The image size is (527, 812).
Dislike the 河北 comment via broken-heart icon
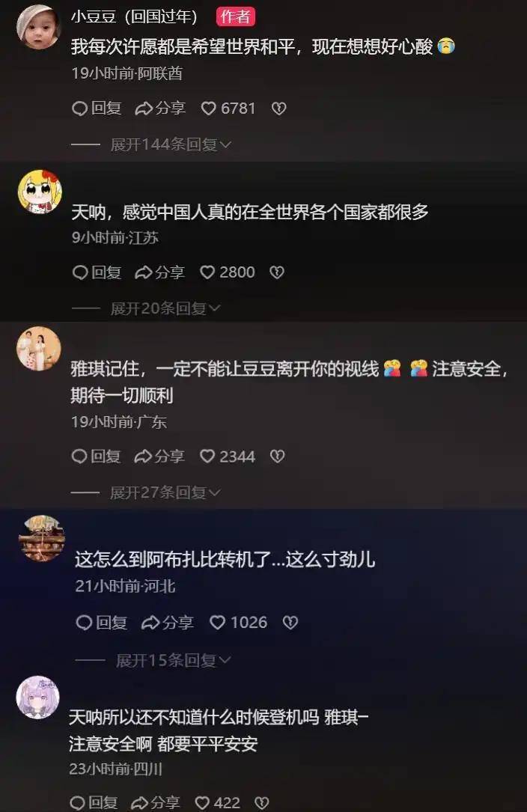pyautogui.click(x=290, y=623)
